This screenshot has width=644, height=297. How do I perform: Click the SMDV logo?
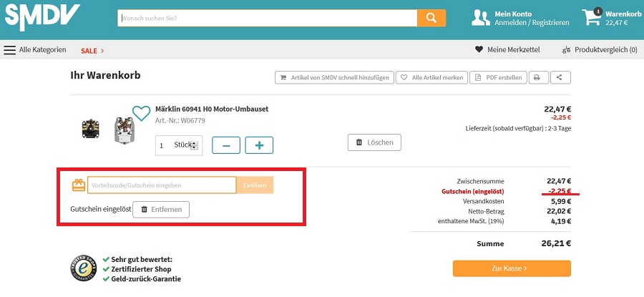click(42, 17)
